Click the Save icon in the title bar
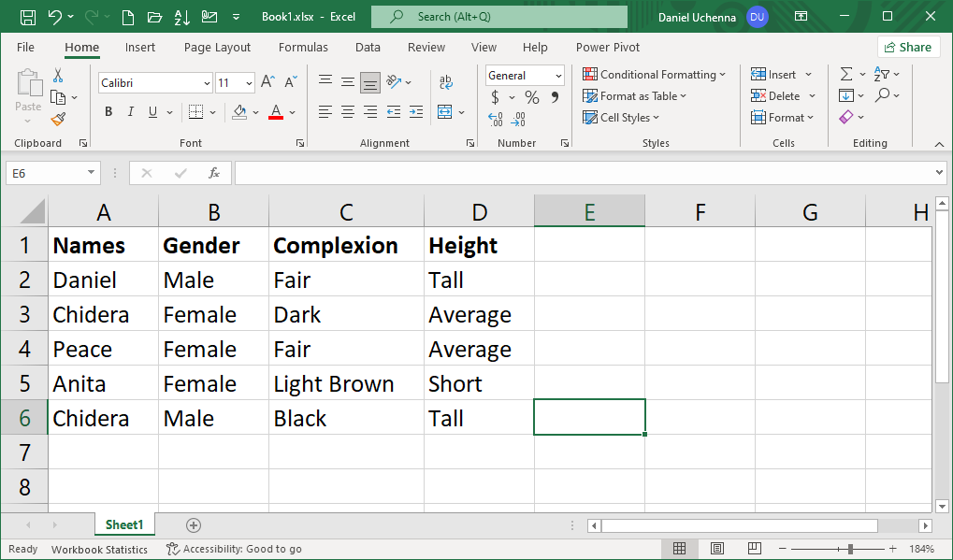Image resolution: width=953 pixels, height=560 pixels. [x=28, y=17]
